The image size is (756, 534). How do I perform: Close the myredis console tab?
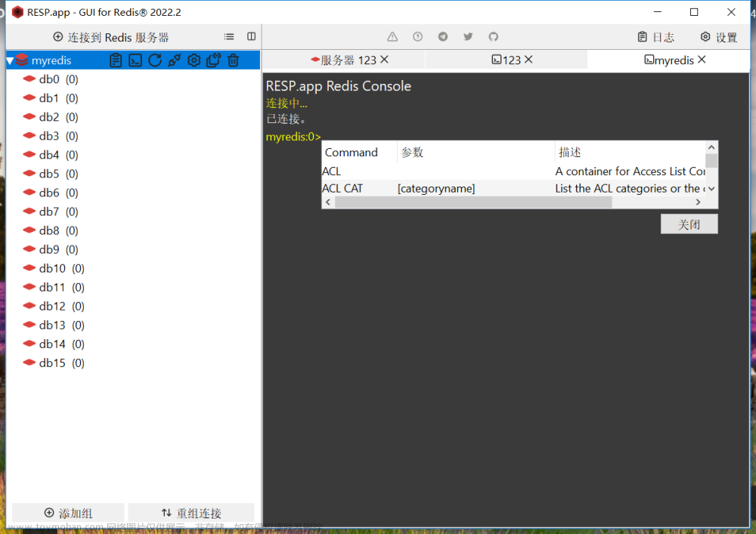(702, 60)
